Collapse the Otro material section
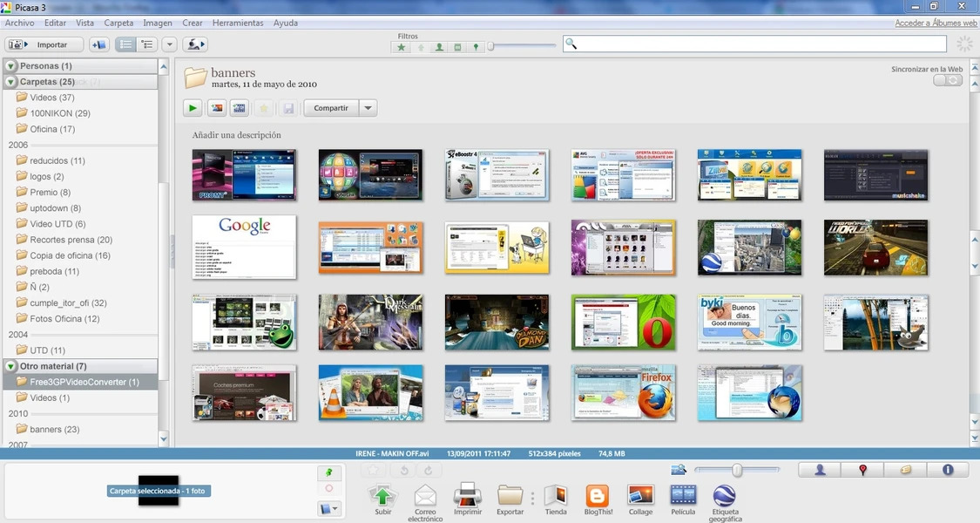980x523 pixels. [x=11, y=366]
